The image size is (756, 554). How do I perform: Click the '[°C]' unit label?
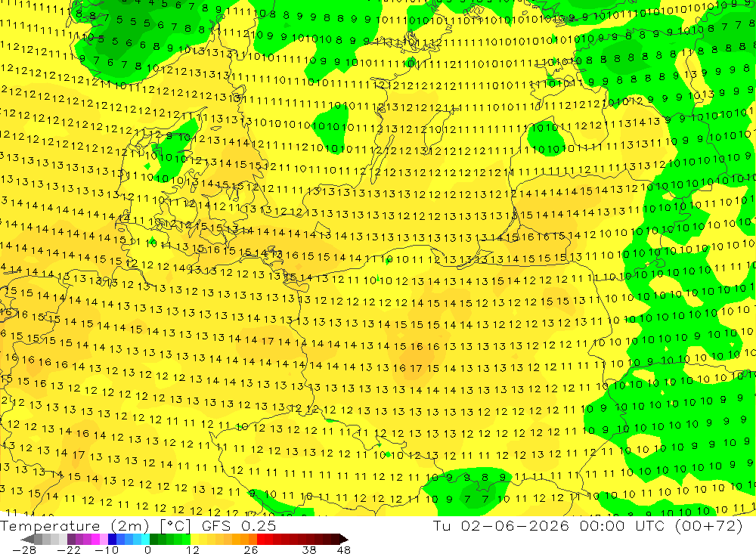click(x=175, y=526)
